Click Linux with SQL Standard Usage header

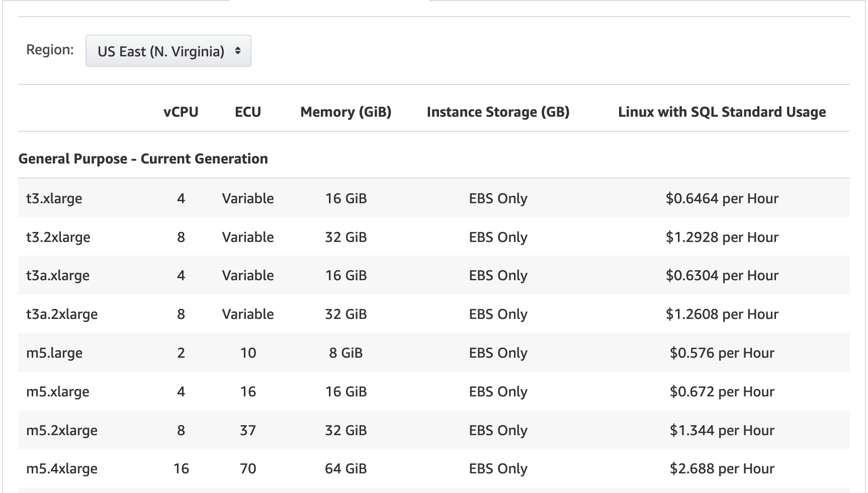click(x=722, y=112)
